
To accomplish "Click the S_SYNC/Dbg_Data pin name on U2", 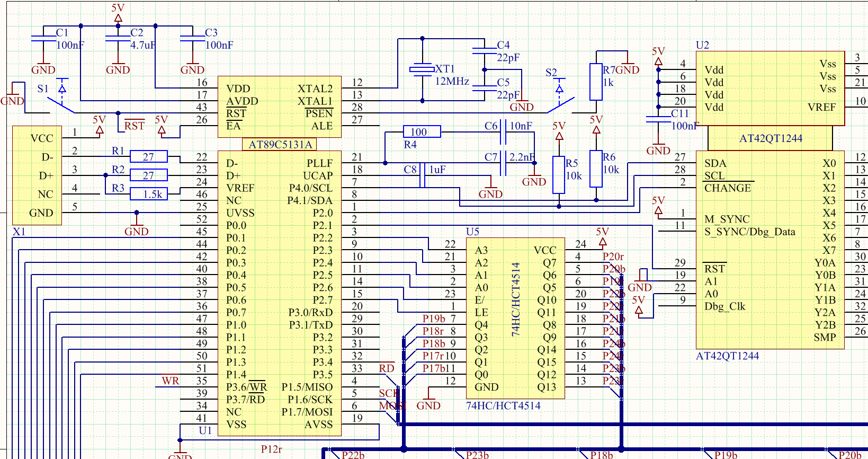I will [750, 232].
